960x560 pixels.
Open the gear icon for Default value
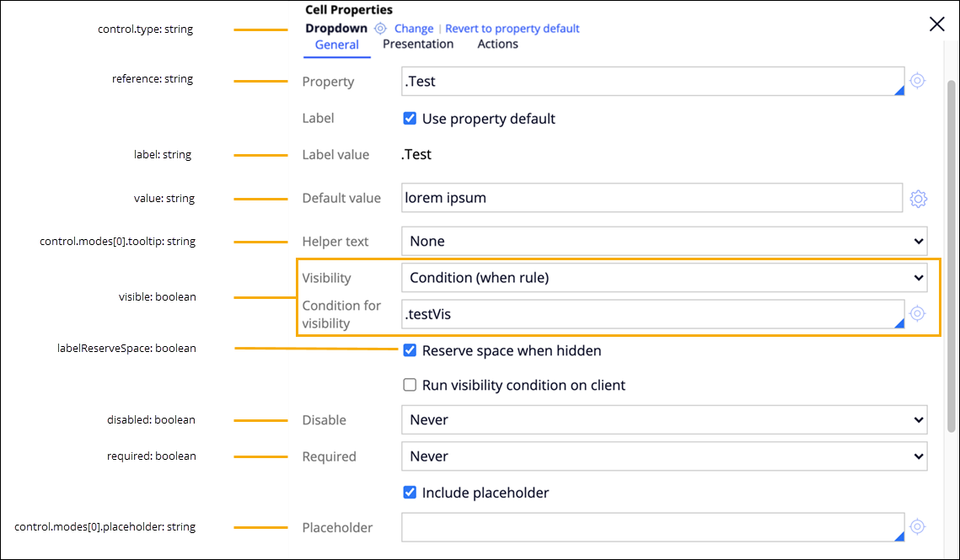918,199
